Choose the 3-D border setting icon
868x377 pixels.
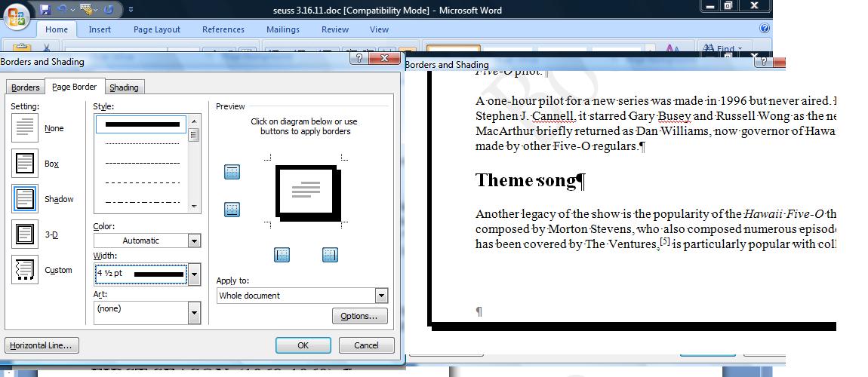click(x=25, y=234)
